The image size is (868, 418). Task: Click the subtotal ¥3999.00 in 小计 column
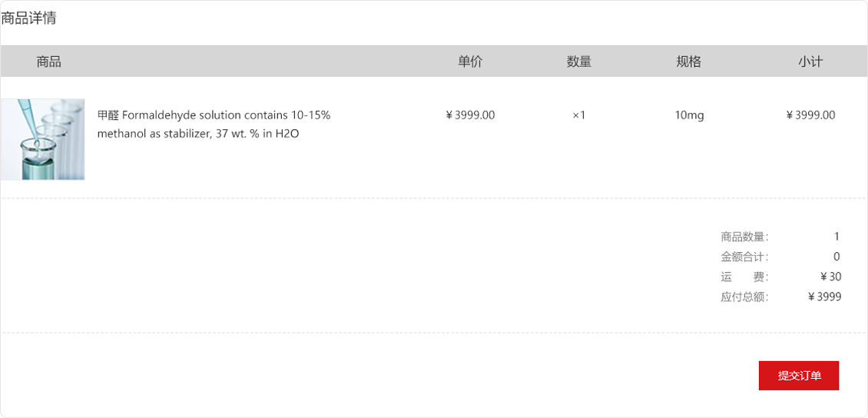810,115
